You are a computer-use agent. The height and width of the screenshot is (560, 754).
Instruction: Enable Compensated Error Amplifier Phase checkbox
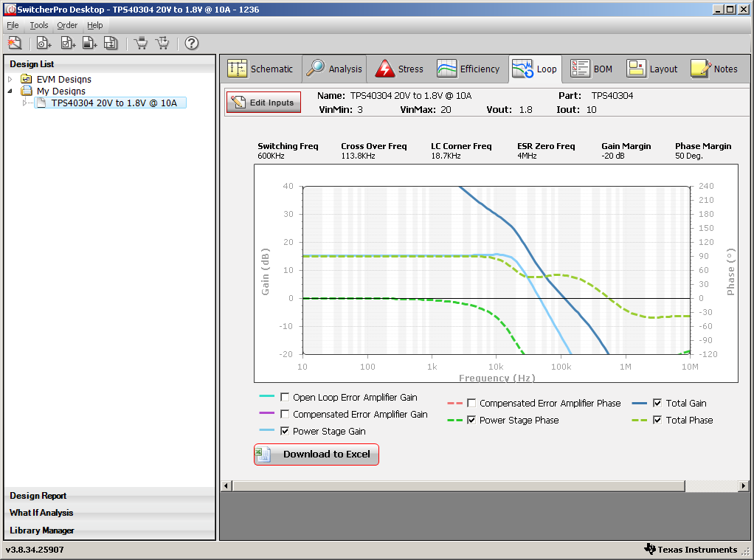471,403
